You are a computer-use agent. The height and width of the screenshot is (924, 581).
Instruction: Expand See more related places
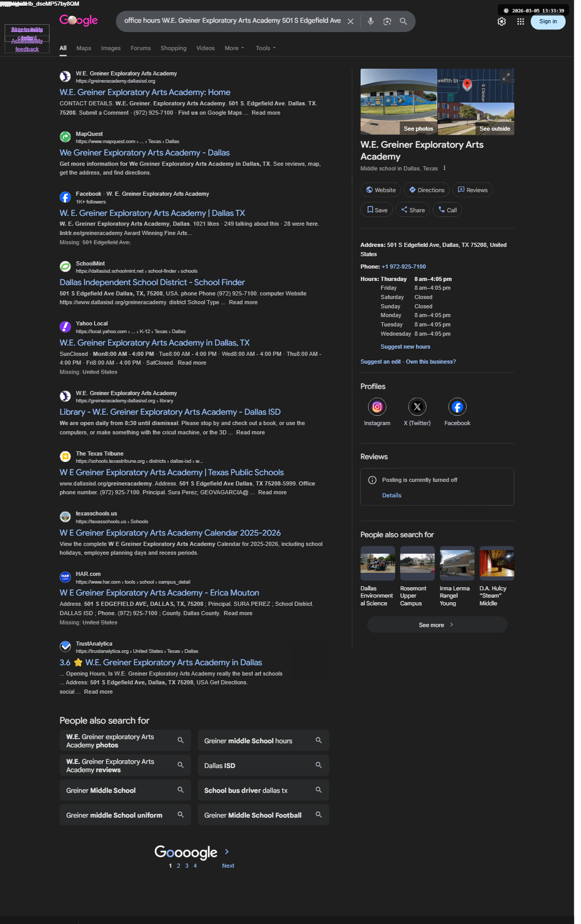click(437, 625)
